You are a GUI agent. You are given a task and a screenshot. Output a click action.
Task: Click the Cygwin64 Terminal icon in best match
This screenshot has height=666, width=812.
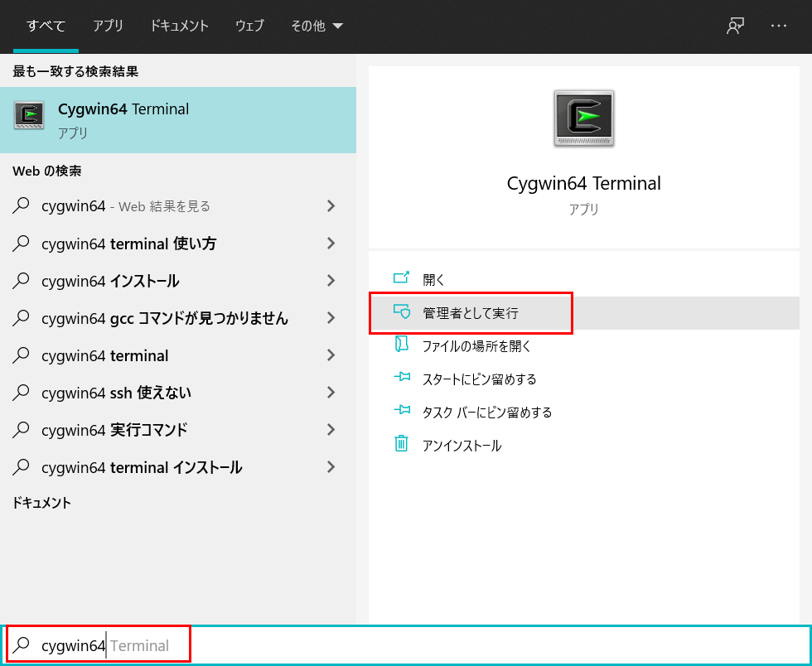click(29, 115)
